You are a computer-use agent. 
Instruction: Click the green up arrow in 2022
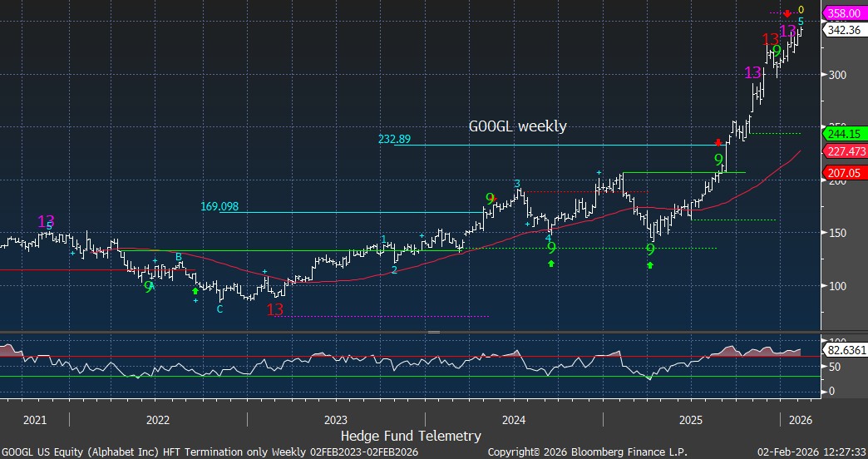pyautogui.click(x=195, y=291)
